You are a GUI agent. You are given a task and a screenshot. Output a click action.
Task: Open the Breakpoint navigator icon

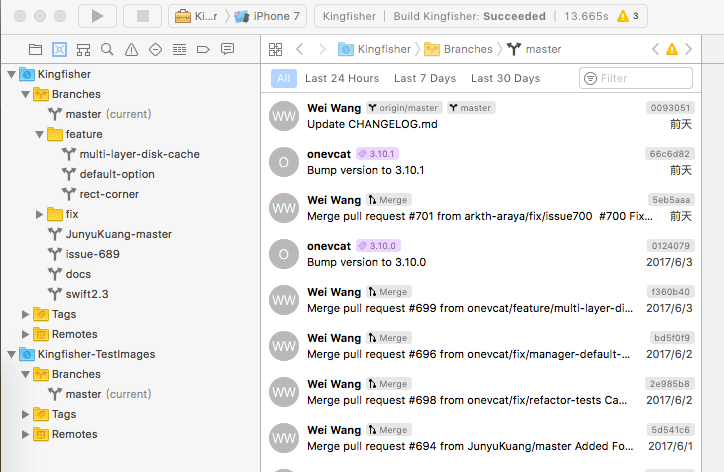click(203, 49)
